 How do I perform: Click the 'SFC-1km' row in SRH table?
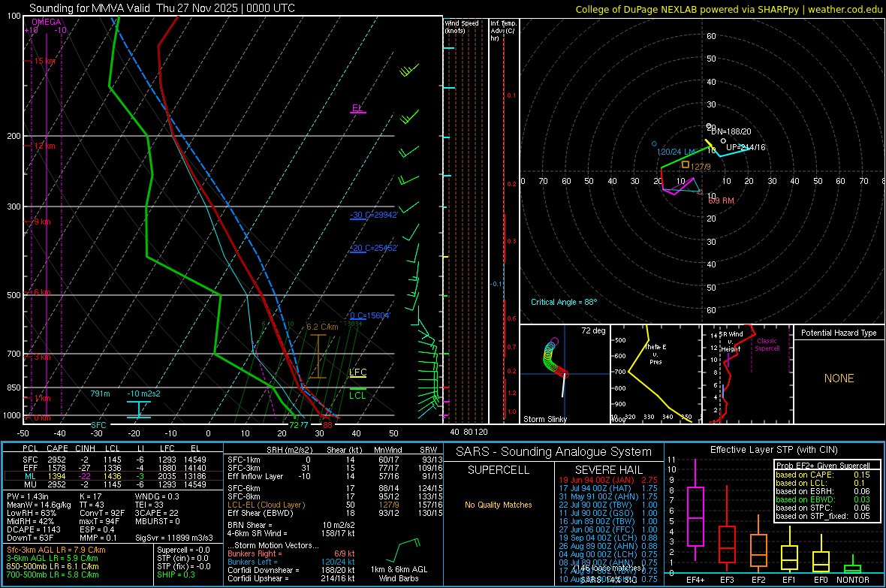pos(335,460)
